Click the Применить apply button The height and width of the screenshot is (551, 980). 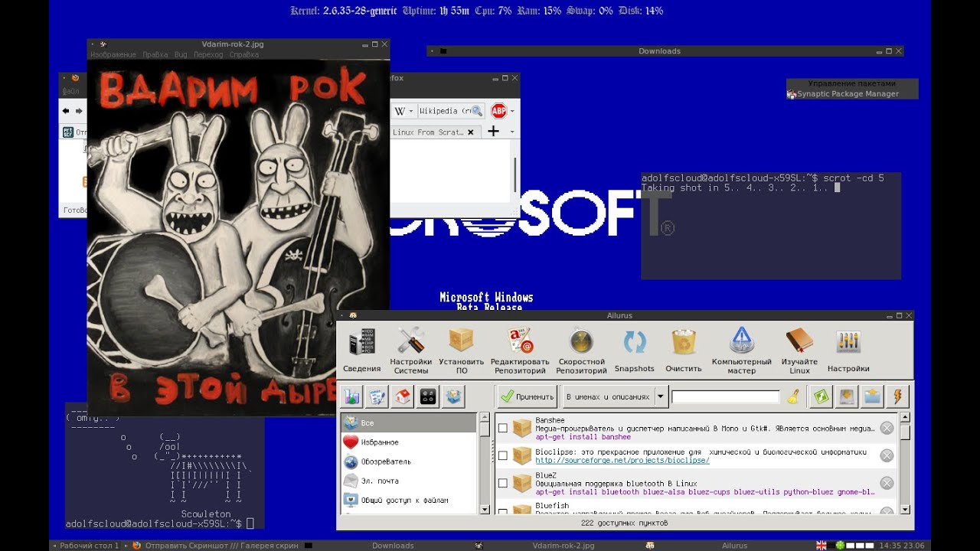tap(527, 396)
